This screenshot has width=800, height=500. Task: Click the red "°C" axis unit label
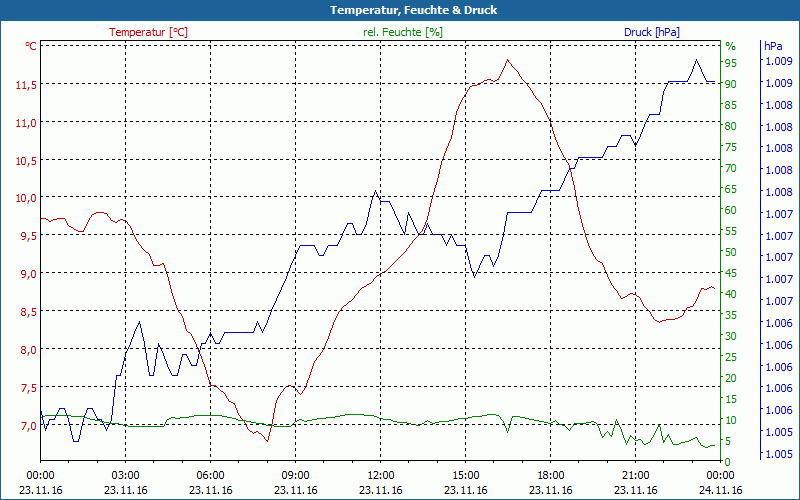31,46
